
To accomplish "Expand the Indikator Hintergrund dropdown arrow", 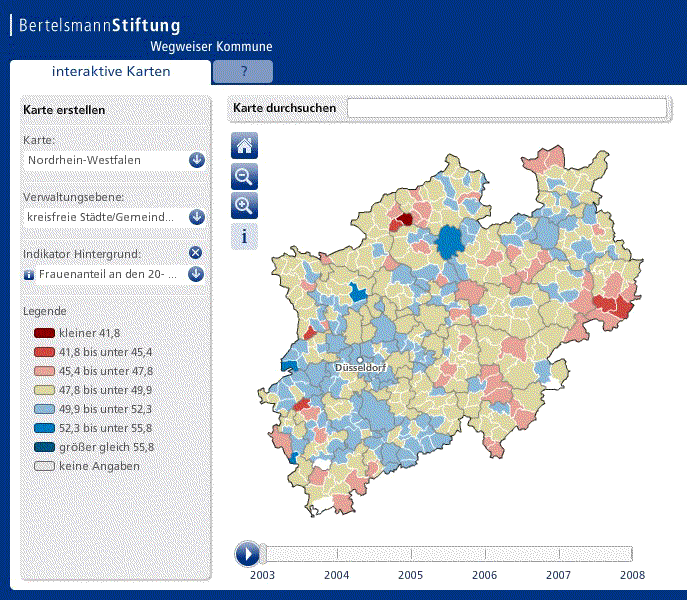I will pyautogui.click(x=196, y=274).
